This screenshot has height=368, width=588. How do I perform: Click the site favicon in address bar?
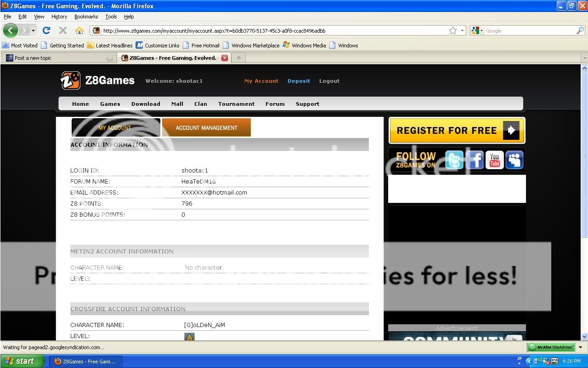(x=96, y=31)
